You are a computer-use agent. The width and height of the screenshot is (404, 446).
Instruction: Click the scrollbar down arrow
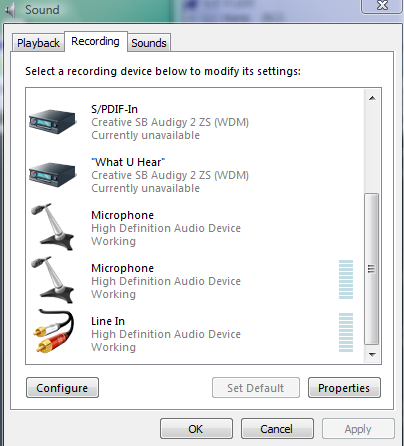pos(372,355)
